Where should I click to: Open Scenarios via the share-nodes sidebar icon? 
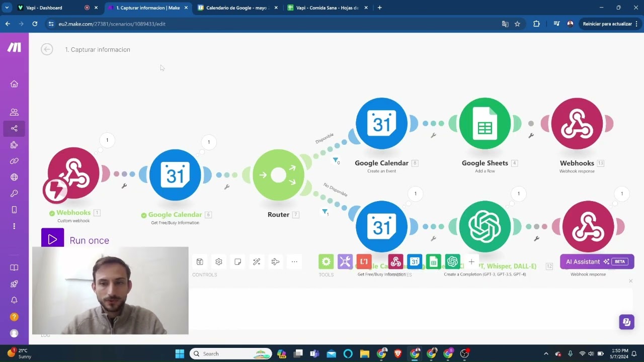coord(14,128)
